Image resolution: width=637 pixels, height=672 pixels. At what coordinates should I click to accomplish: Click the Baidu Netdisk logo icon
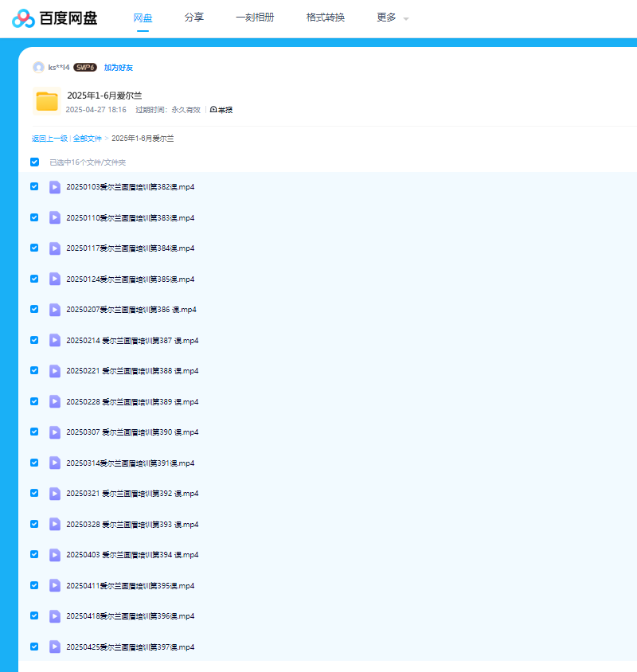point(23,18)
